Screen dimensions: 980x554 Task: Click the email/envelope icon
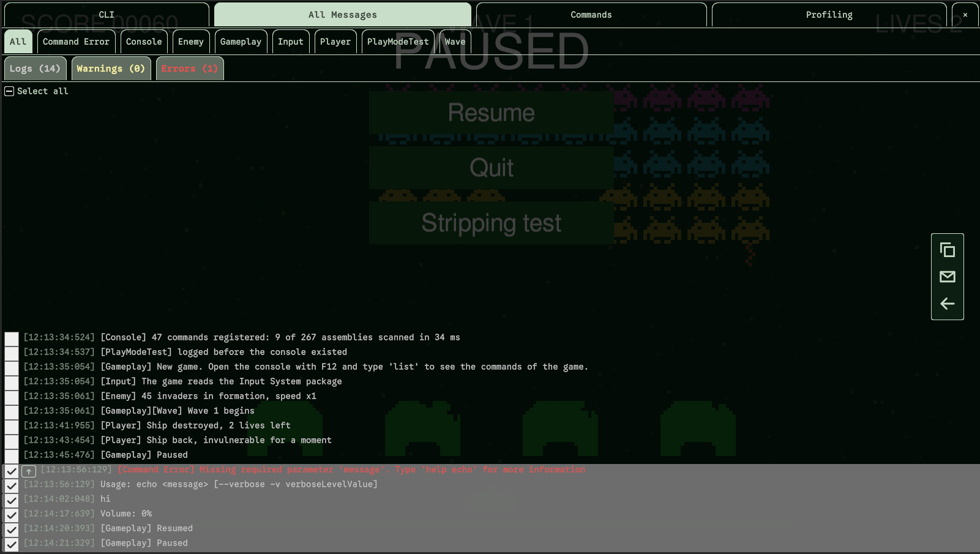pyautogui.click(x=947, y=277)
